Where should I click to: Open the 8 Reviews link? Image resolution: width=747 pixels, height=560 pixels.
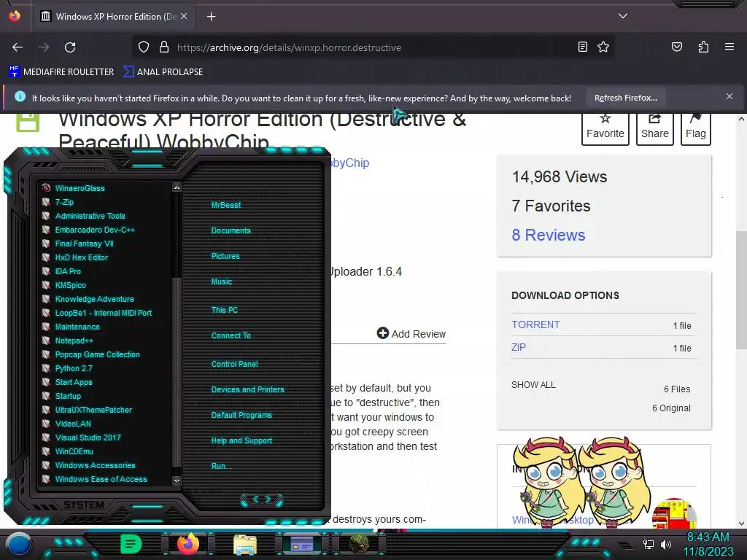click(x=548, y=235)
